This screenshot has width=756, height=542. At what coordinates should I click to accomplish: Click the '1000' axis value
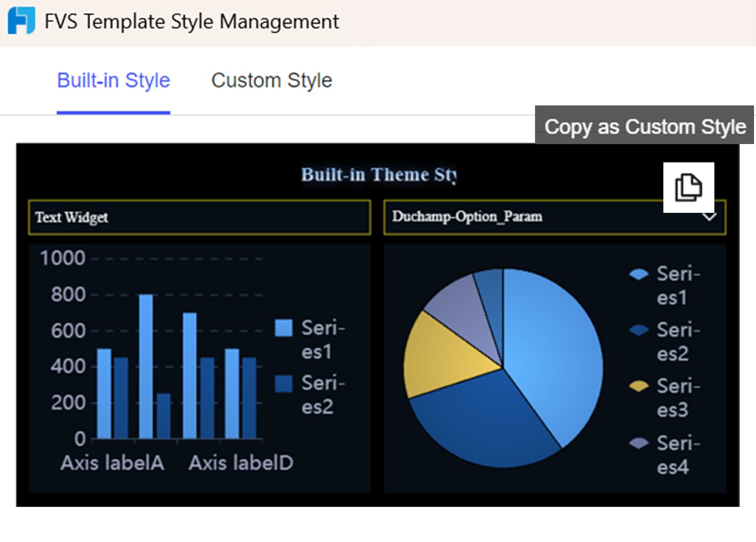[63, 258]
